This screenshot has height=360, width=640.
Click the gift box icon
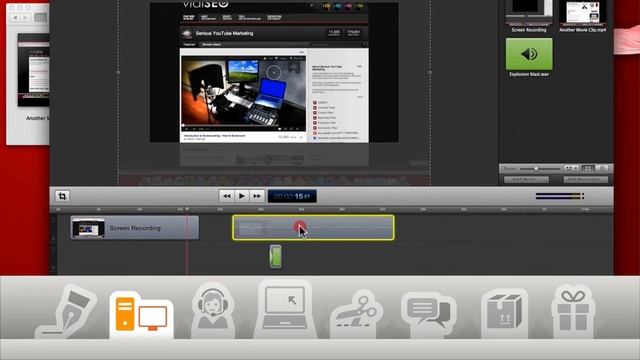573,311
